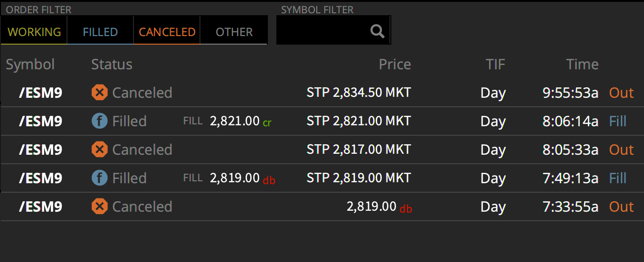The height and width of the screenshot is (262, 644).
Task: Sort orders by the Price column header
Action: 395,65
